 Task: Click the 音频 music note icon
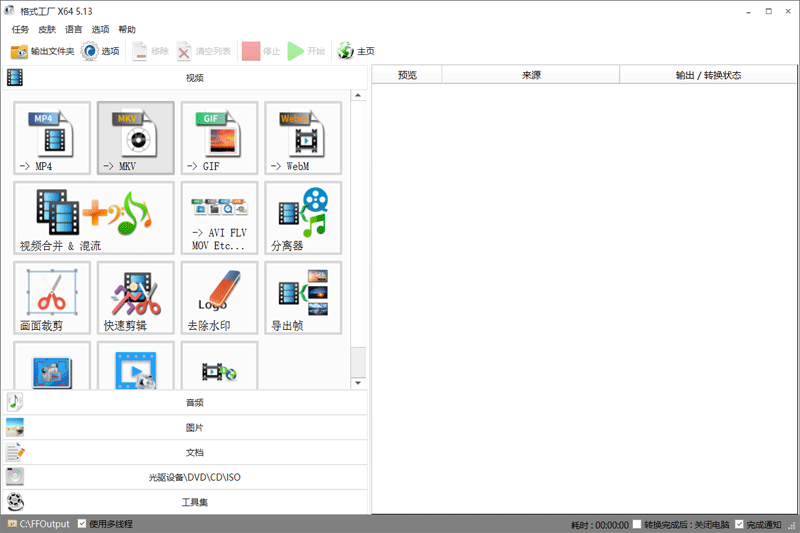click(x=15, y=402)
